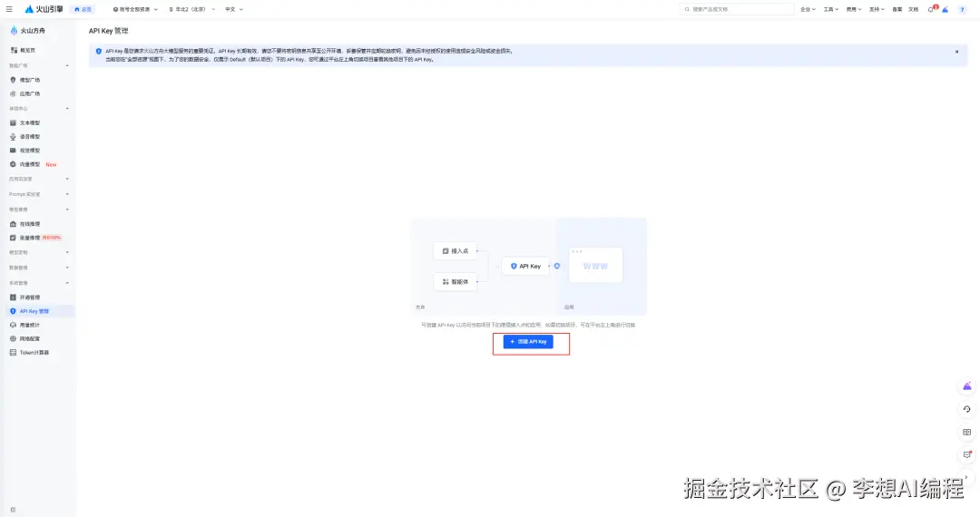Open the 中文 language dropdown
Image resolution: width=980 pixels, height=517 pixels.
pyautogui.click(x=234, y=9)
